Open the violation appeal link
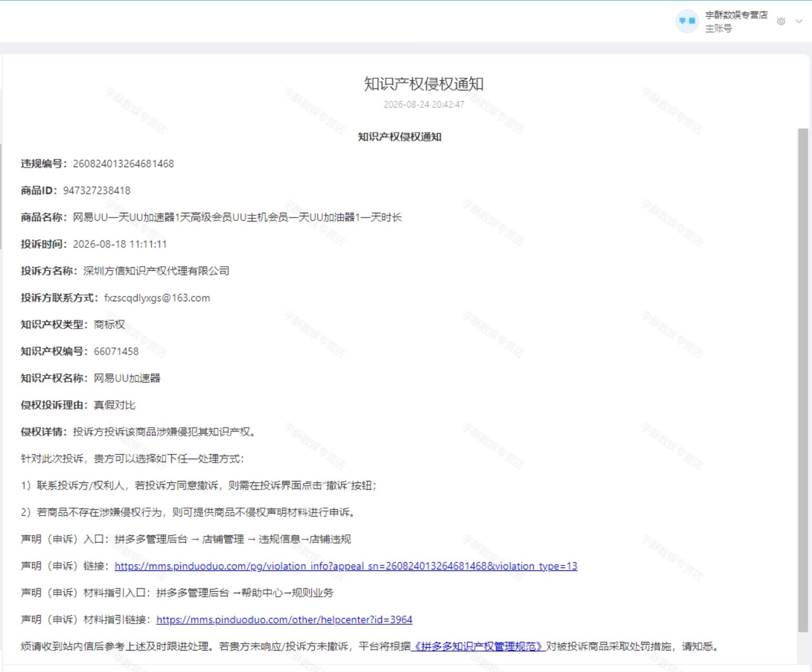 tap(346, 566)
